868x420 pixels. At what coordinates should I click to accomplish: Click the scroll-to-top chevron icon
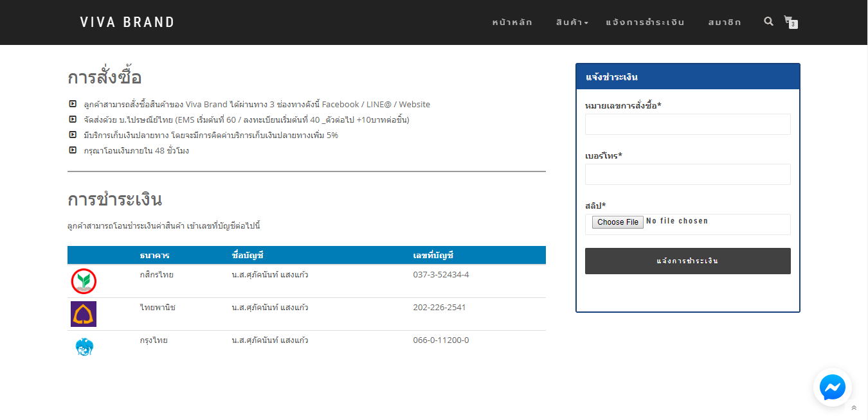pyautogui.click(x=854, y=408)
